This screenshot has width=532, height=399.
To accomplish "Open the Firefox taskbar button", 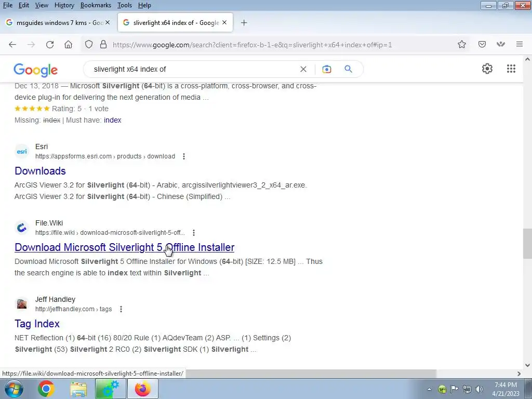I will (x=143, y=389).
